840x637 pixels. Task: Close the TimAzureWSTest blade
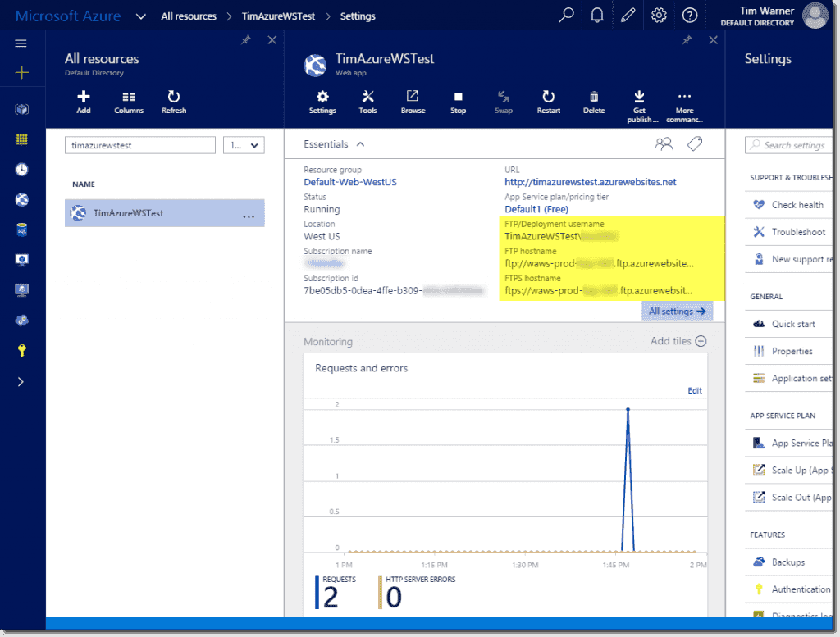713,40
